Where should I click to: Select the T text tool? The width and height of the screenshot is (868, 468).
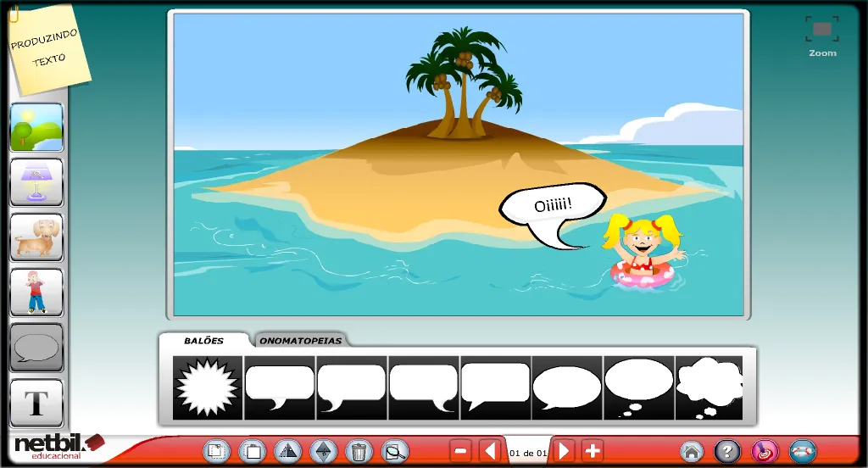coord(36,404)
